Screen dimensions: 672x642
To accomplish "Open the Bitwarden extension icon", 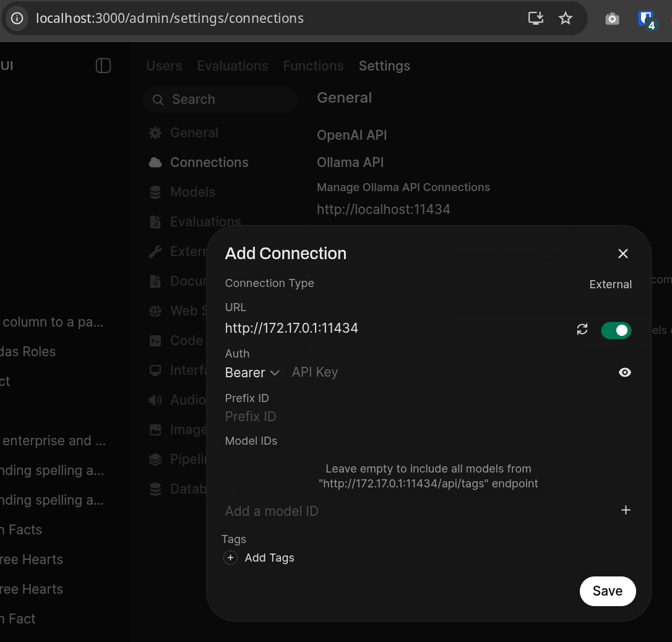I will pos(646,19).
